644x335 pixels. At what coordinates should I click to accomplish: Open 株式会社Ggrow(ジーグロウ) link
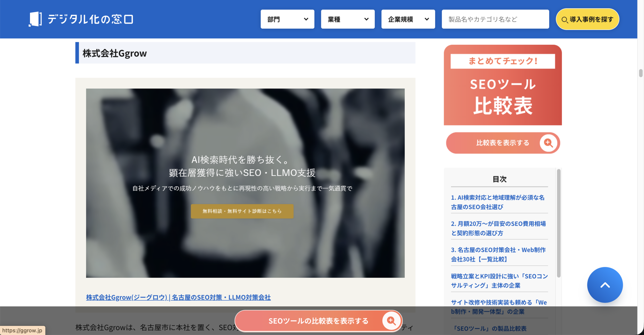point(178,297)
